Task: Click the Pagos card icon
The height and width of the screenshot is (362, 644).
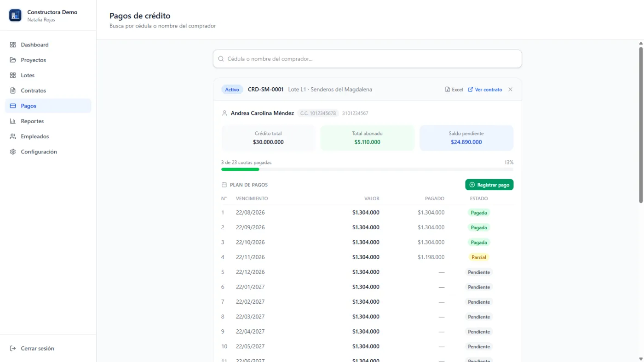Action: (13, 106)
